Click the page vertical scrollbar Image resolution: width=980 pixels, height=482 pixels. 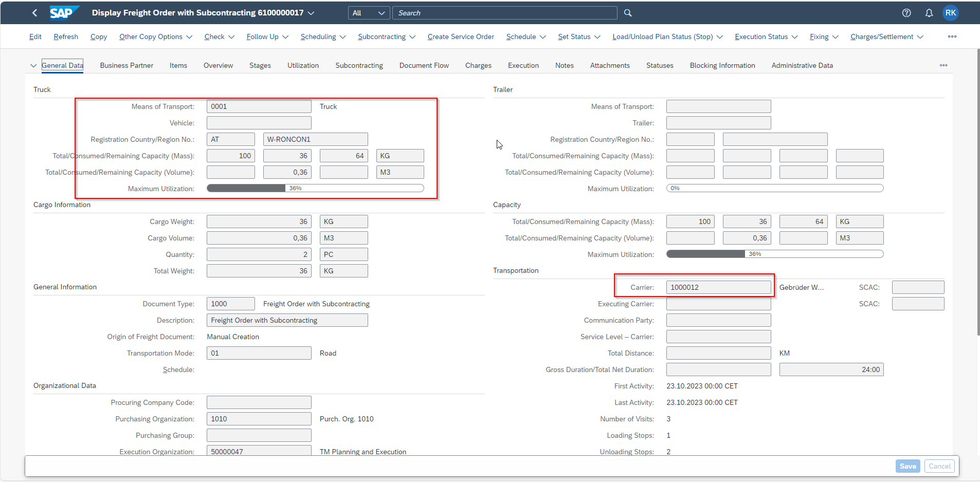tap(978, 193)
